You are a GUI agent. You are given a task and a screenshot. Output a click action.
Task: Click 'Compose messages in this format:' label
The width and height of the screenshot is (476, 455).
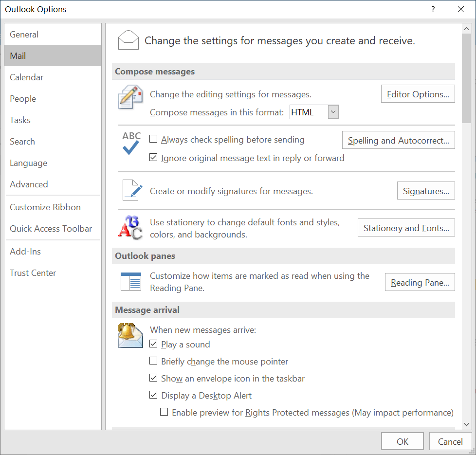217,112
